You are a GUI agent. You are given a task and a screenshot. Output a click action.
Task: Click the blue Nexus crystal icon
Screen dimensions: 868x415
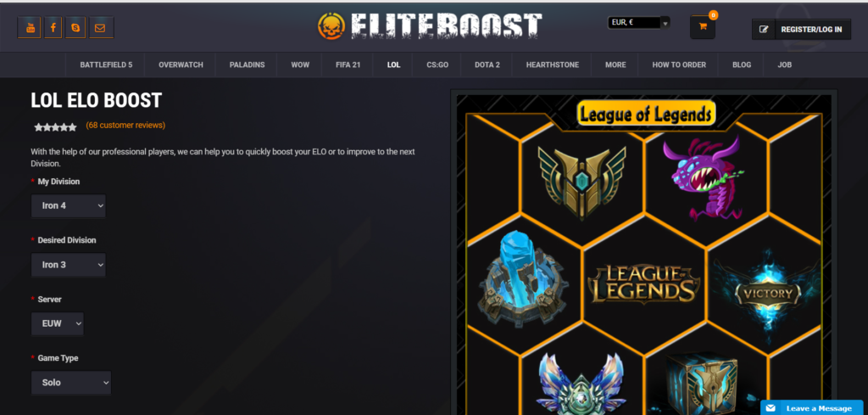pos(522,280)
